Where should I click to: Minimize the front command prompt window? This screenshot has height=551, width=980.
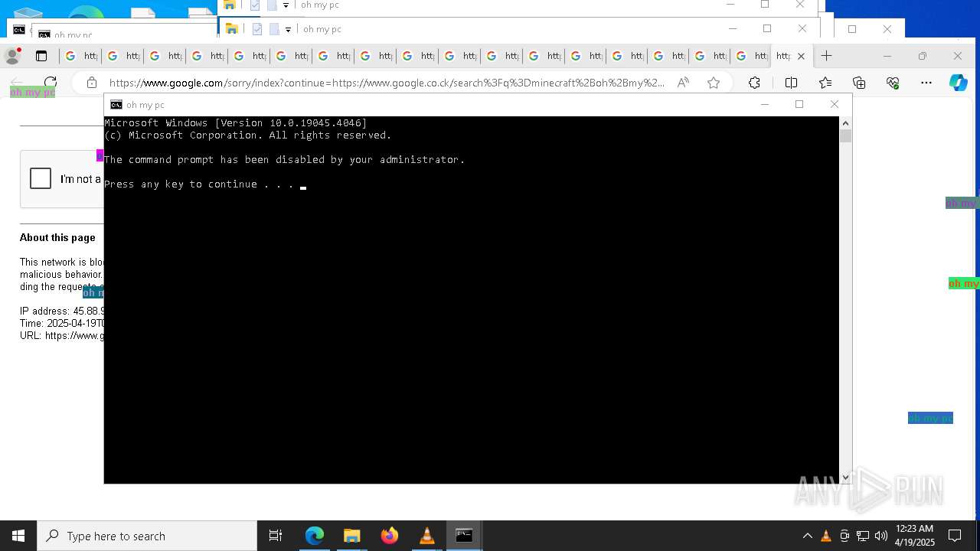tap(764, 105)
